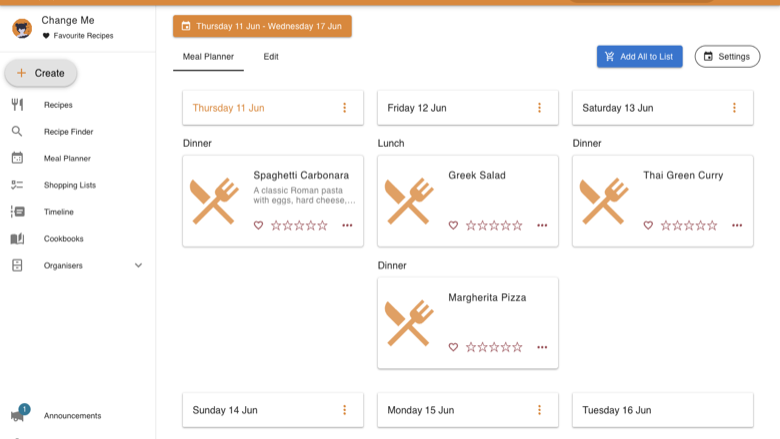780x439 pixels.
Task: Switch to the Edit tab
Action: click(271, 57)
